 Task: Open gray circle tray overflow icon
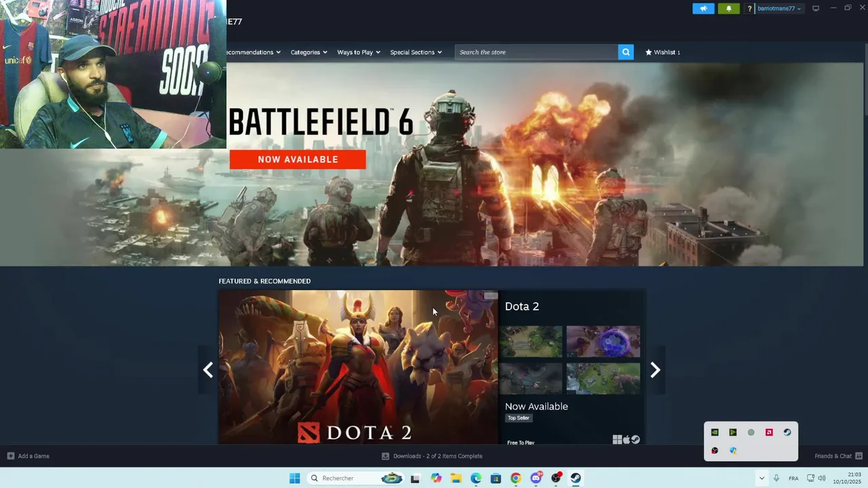coord(751,432)
